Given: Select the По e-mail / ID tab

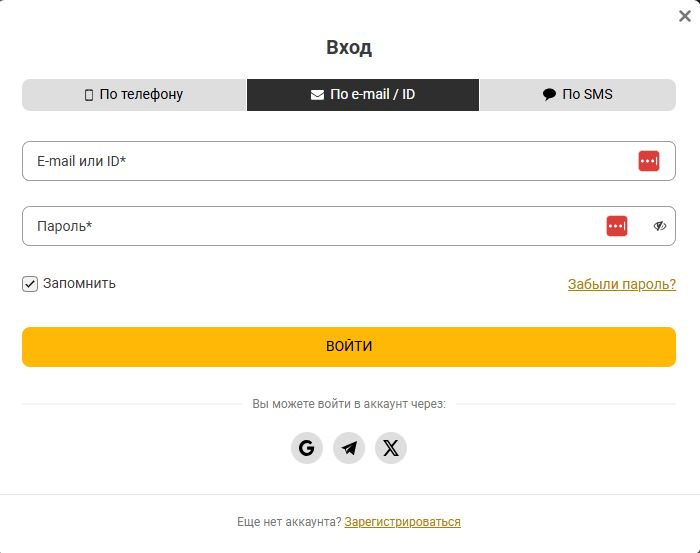Looking at the screenshot, I should 363,95.
